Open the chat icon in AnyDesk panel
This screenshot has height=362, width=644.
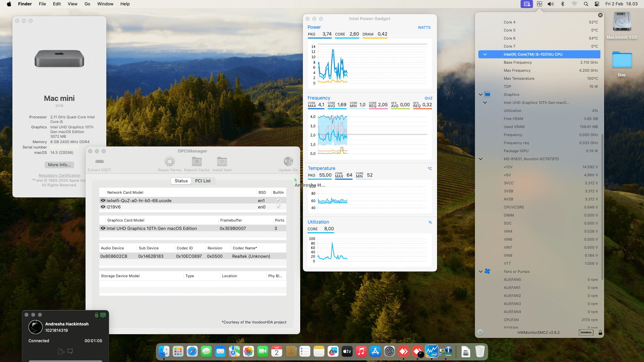70,351
